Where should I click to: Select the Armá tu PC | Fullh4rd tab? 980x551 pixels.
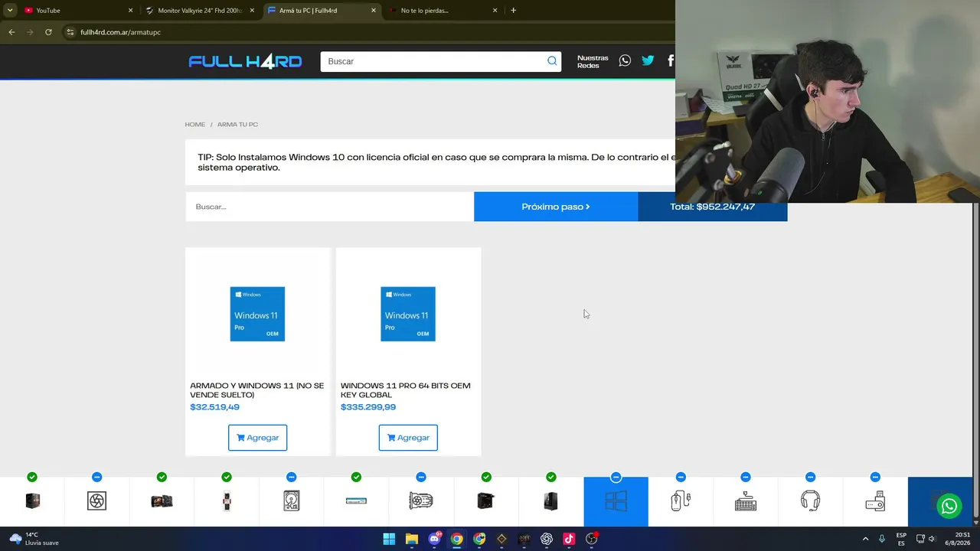click(x=322, y=11)
